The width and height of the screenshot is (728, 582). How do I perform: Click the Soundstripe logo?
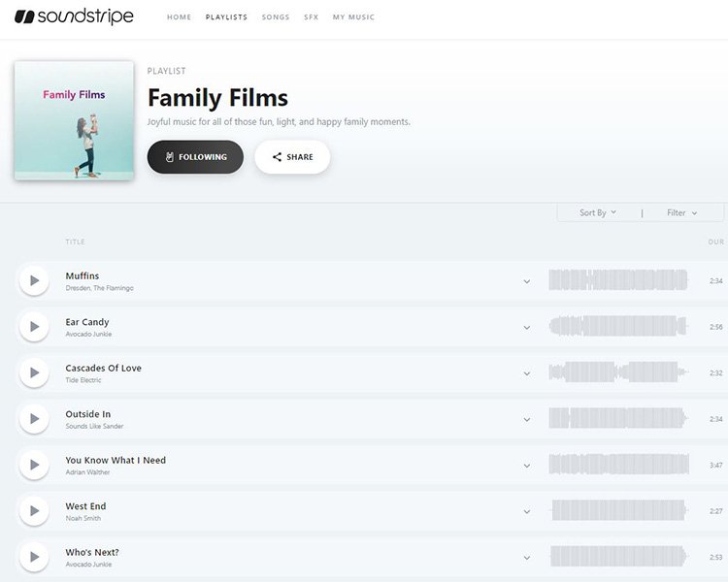click(x=75, y=16)
